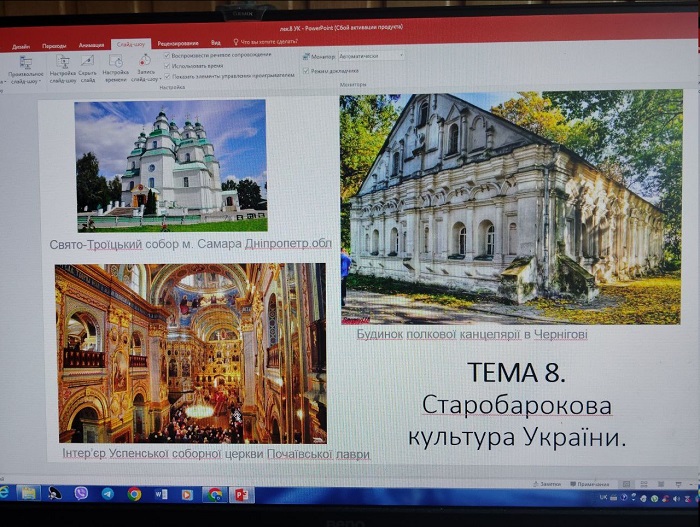This screenshot has height=527, width=700.
Task: Open the Design ribbon tab
Action: click(21, 45)
